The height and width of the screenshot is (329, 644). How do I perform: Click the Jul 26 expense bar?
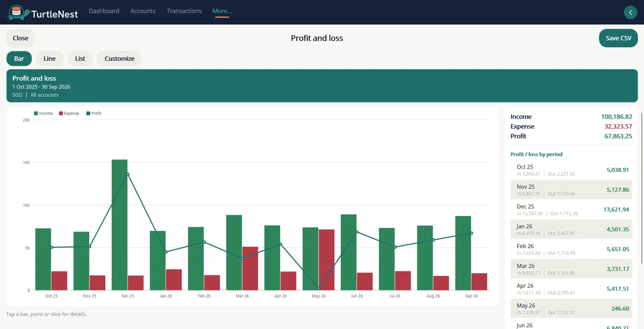click(403, 281)
